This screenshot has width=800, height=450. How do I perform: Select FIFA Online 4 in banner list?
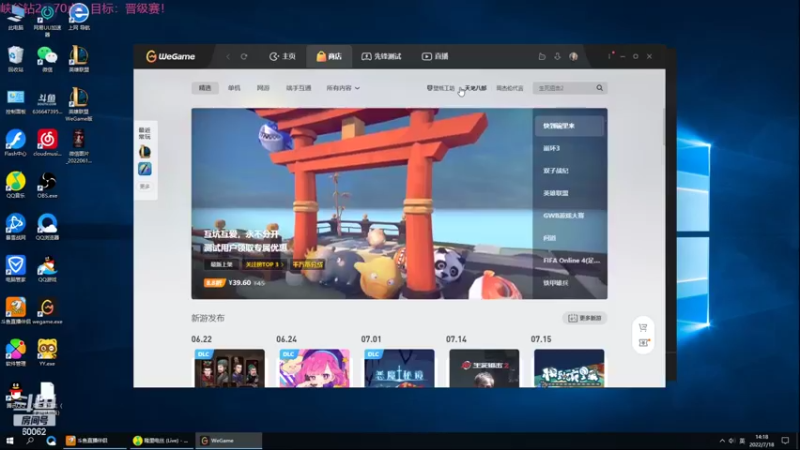(569, 261)
